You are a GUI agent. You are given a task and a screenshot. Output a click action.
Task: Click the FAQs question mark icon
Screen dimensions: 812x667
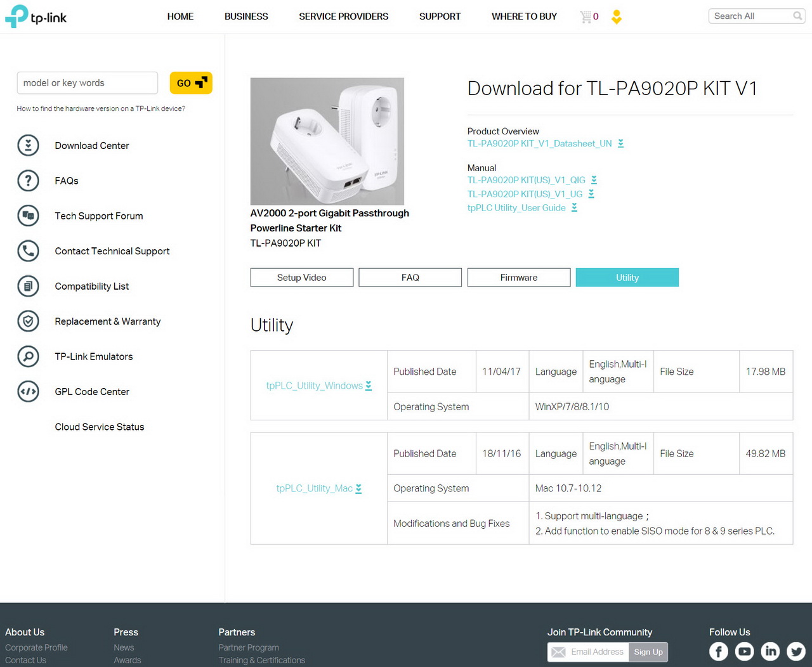coord(28,181)
